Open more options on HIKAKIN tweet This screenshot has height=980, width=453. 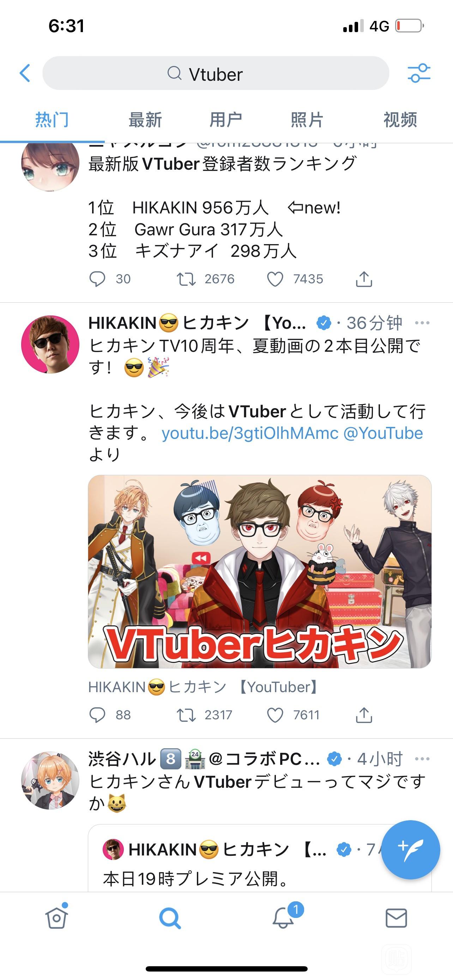coord(422,323)
